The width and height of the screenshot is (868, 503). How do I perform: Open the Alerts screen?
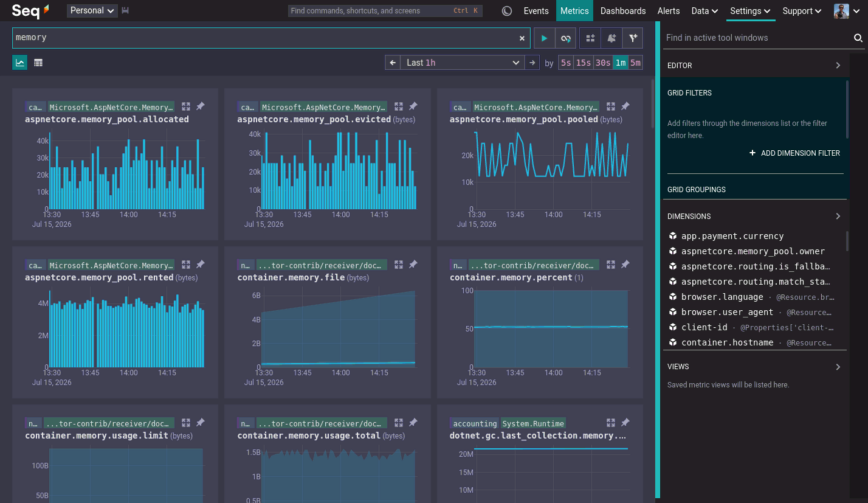point(669,11)
